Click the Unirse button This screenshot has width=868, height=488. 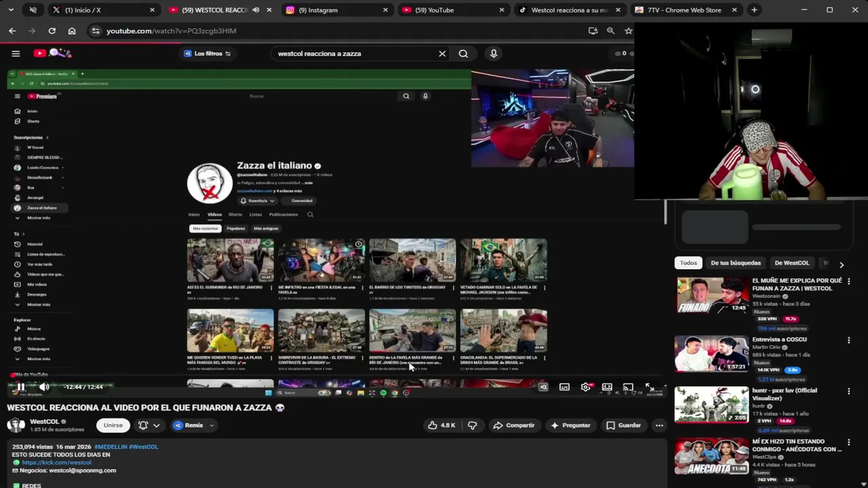point(113,426)
